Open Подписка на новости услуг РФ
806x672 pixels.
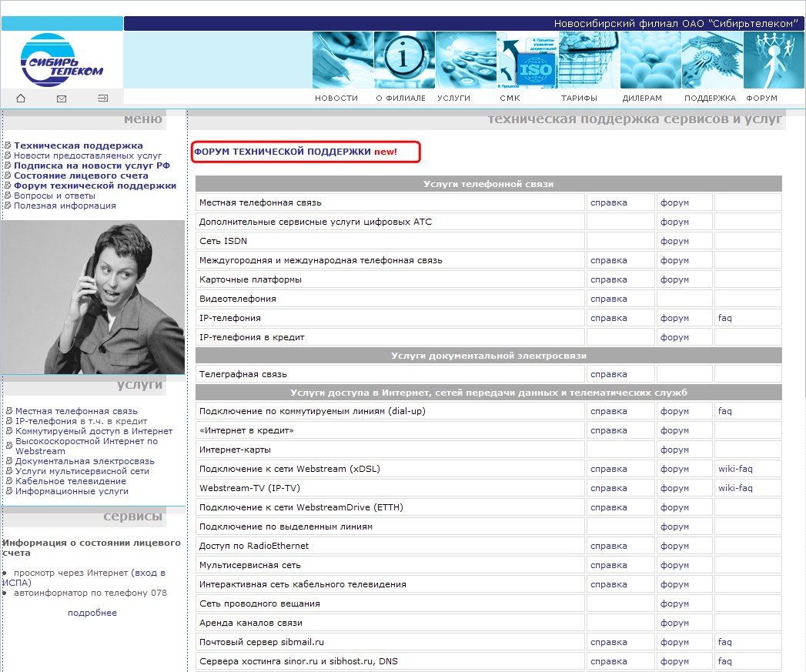tap(92, 165)
